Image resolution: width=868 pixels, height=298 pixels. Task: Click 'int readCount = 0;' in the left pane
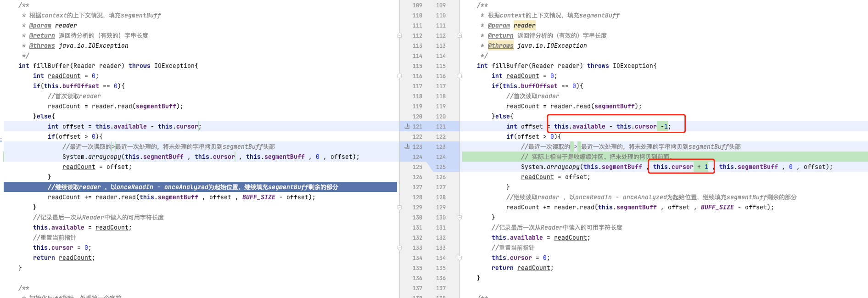coord(66,76)
